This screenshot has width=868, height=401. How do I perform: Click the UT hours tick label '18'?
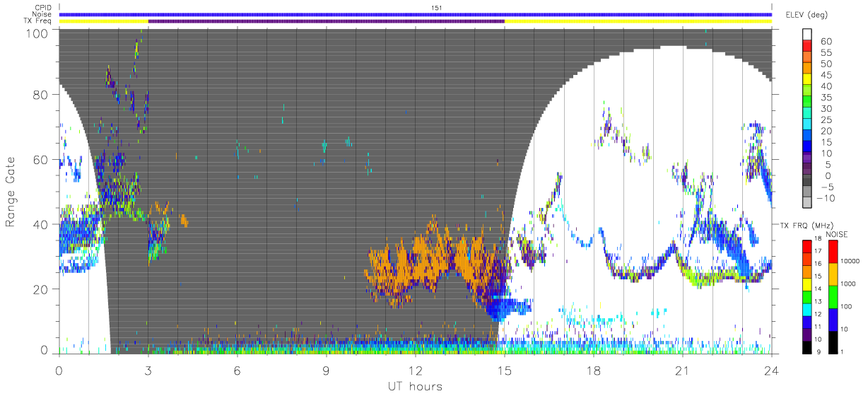593,371
